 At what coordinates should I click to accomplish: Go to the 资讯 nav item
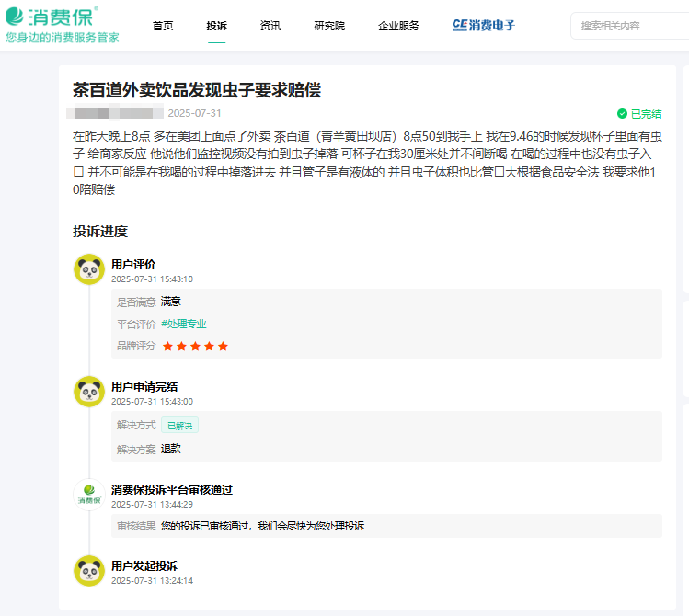coord(270,26)
